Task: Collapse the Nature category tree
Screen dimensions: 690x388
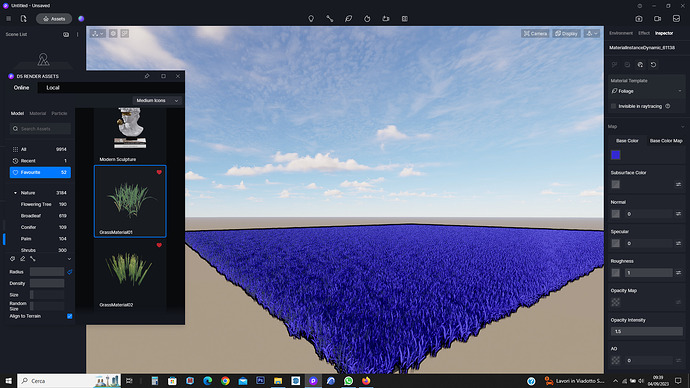Action: 15,193
